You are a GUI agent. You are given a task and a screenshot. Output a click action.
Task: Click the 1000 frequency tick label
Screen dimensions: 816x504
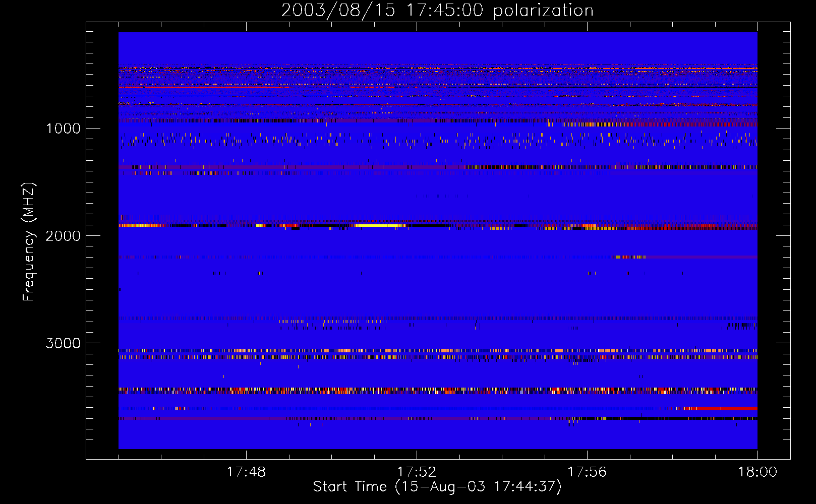pyautogui.click(x=63, y=129)
